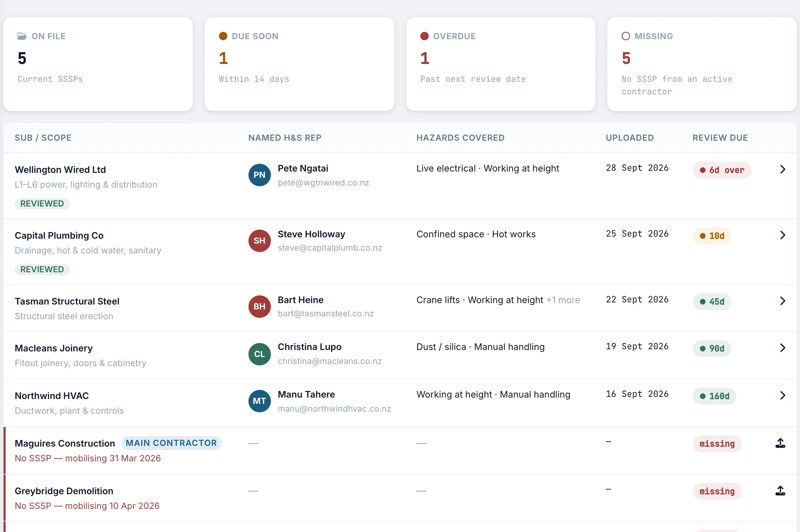Click the pete@wgtnwired.co.nz email
The image size is (800, 532).
click(x=323, y=183)
